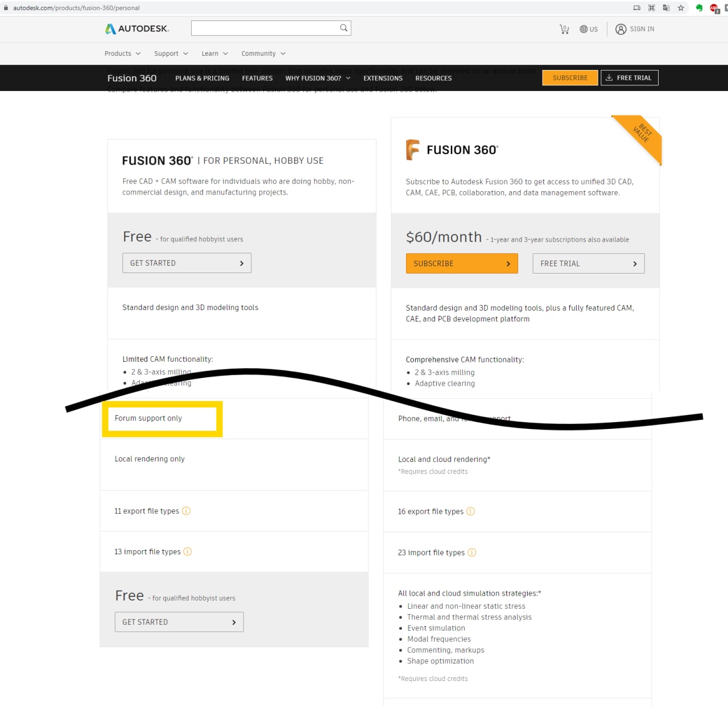Click the site lock icon
The width and height of the screenshot is (728, 718).
point(6,8)
